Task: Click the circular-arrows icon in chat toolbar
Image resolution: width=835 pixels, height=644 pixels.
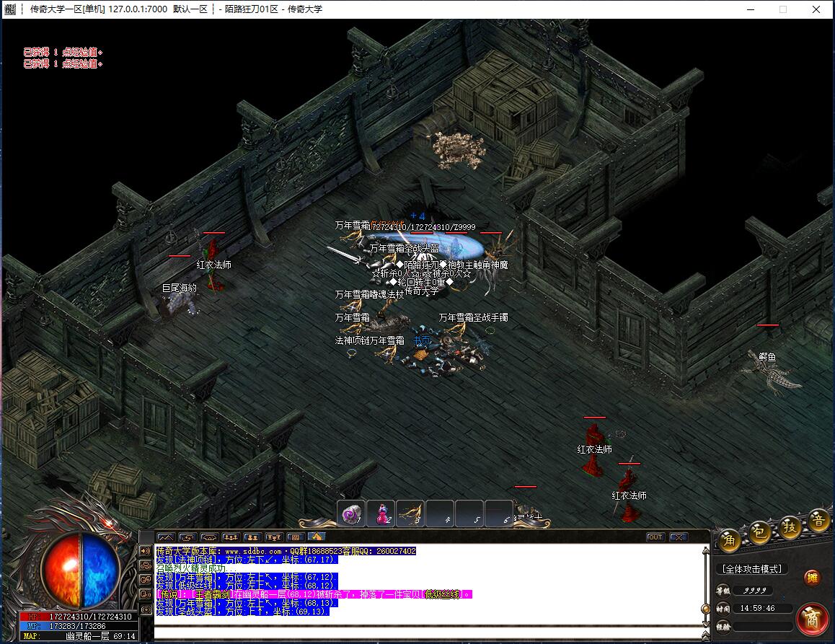Action: click(187, 537)
